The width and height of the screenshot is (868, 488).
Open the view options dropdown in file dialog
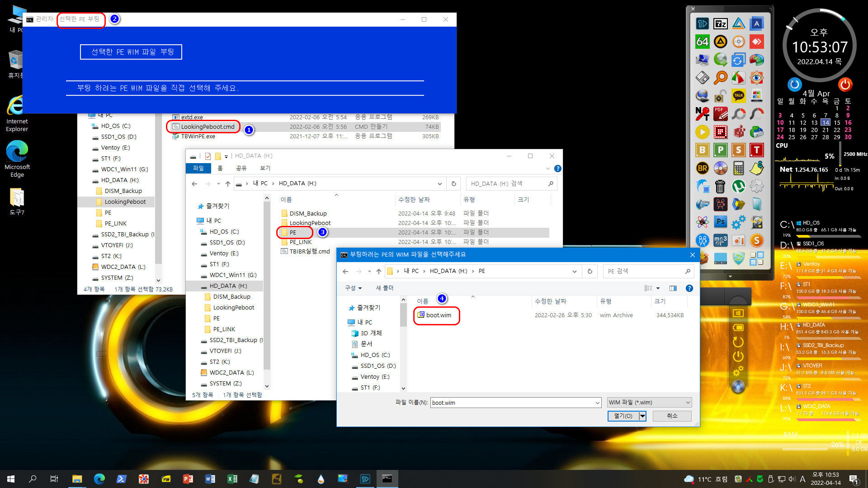coord(658,288)
